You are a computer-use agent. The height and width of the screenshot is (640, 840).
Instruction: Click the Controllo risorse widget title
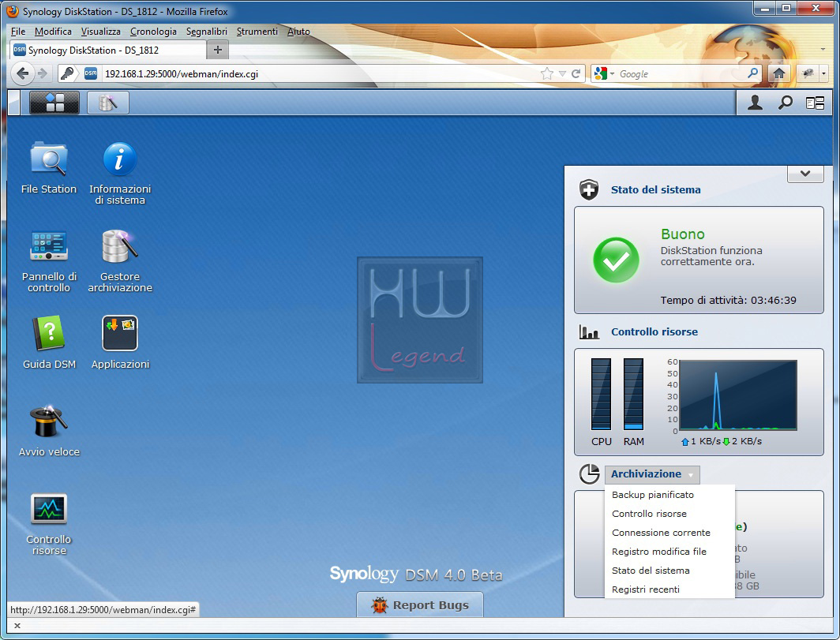point(654,332)
